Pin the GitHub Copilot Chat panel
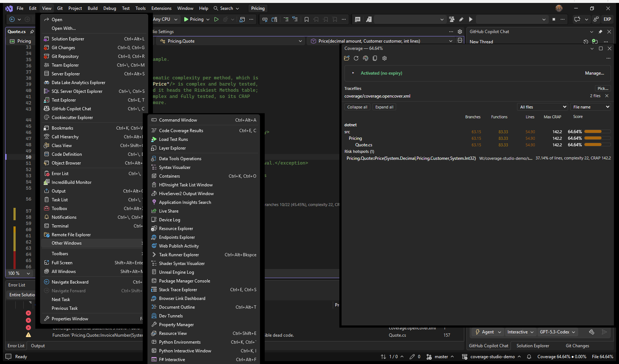Screen dimensions: 619x364 pyautogui.click(x=600, y=32)
